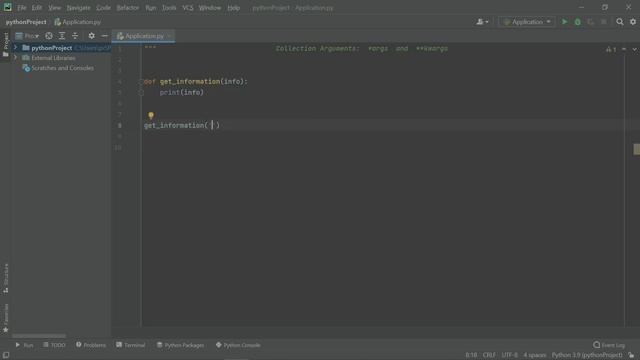Click the Application.py breadcrumb in navigation bar
640x360 pixels.
[78, 22]
